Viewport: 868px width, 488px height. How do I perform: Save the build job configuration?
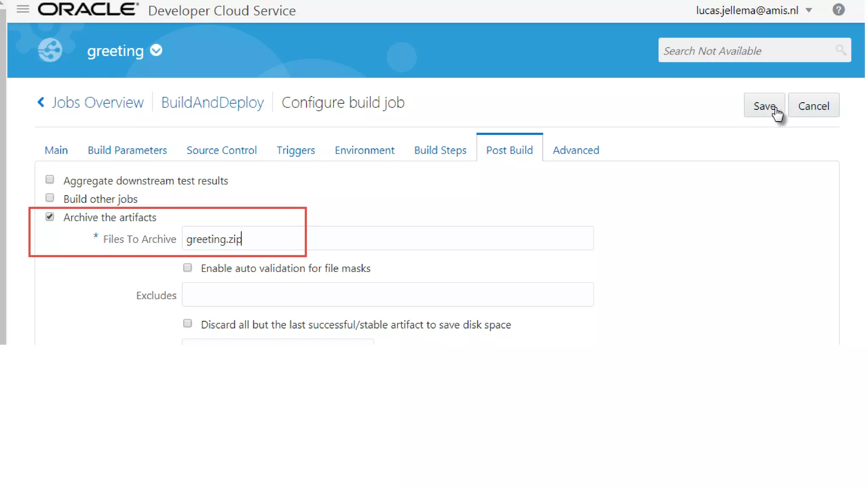(x=764, y=105)
